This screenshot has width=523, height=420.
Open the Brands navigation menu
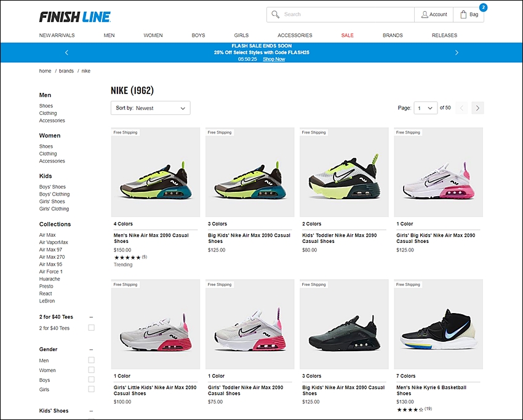pos(393,35)
